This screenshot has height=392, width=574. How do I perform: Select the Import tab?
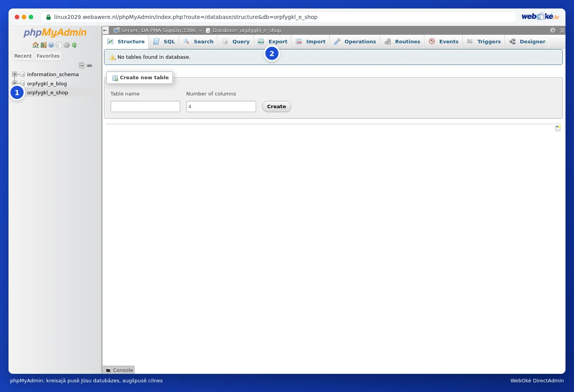coord(311,42)
